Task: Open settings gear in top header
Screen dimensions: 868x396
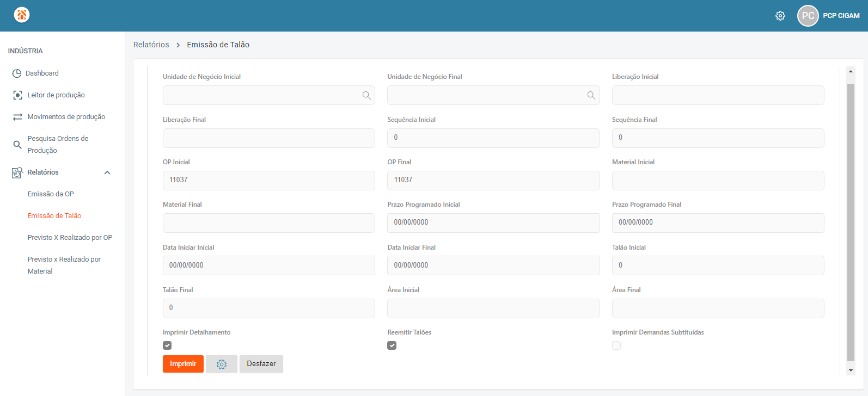Action: pos(780,16)
